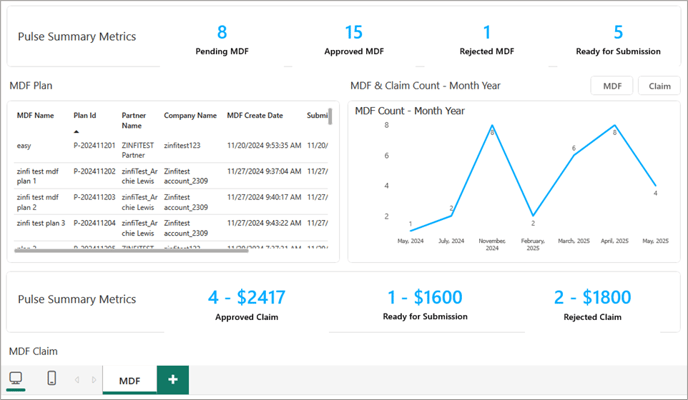Add a new page with plus icon
Screen dimensions: 688x400
(x=173, y=380)
